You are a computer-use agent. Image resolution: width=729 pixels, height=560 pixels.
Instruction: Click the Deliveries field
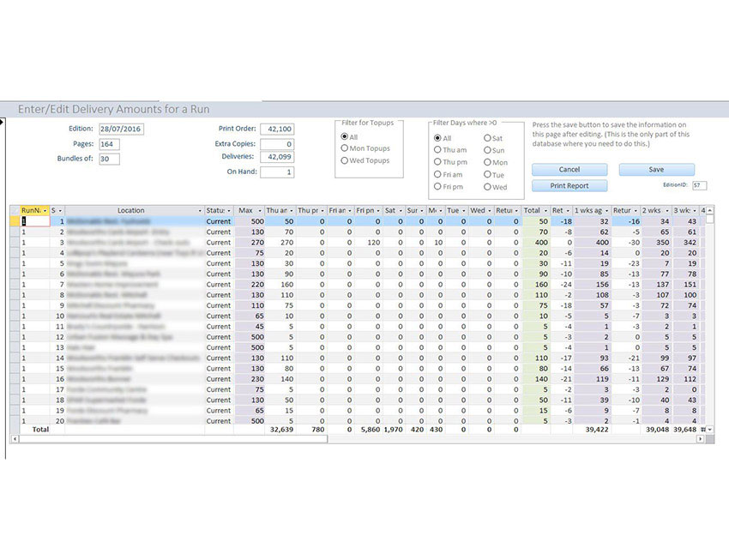[x=277, y=157]
